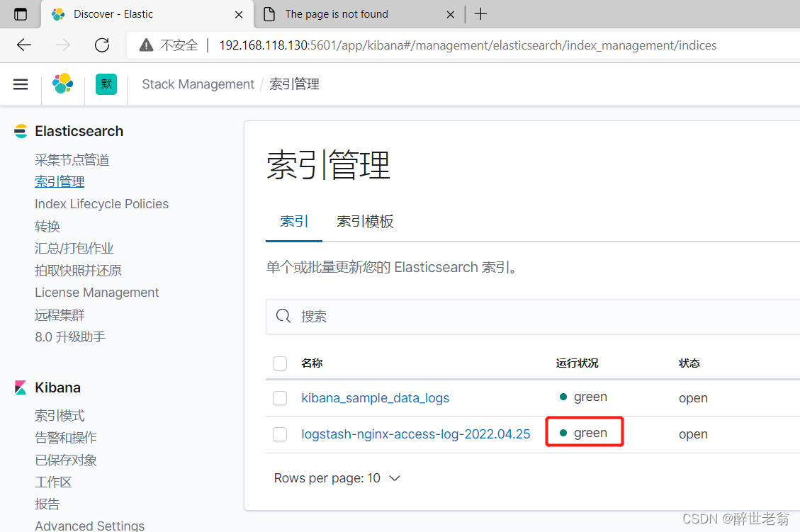Click the browser forward arrow
Viewport: 800px width, 532px height.
(63, 45)
